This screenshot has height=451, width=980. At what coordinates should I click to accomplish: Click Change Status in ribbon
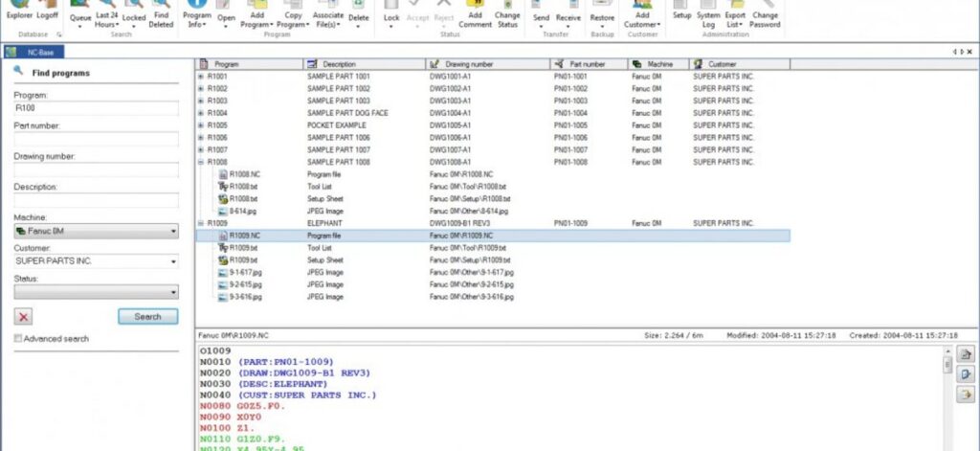click(x=507, y=15)
